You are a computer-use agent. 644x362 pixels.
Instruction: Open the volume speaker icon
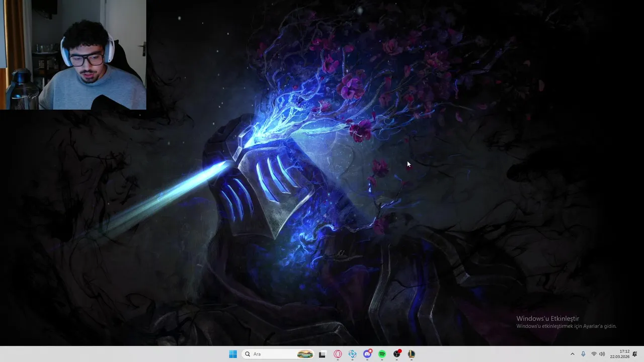(602, 354)
